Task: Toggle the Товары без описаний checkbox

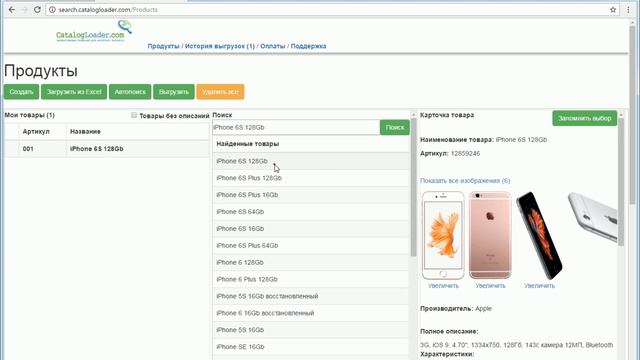Action: [134, 115]
